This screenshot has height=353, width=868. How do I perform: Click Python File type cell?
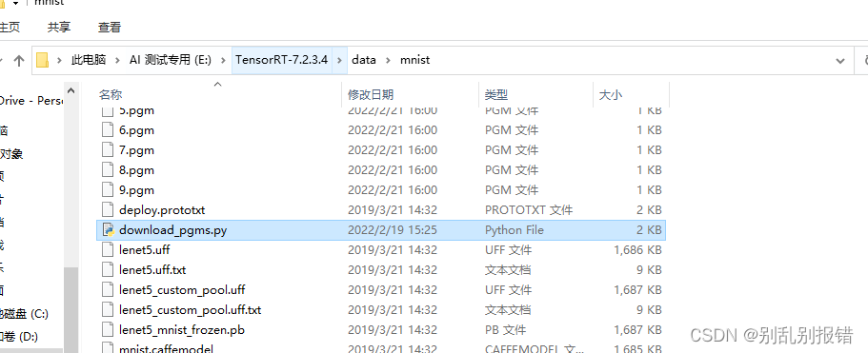point(515,230)
